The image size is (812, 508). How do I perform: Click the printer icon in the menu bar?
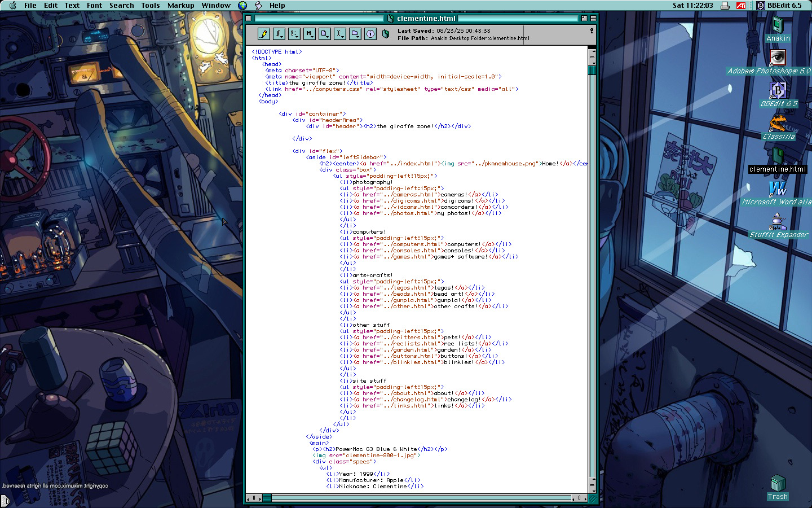[x=725, y=6]
